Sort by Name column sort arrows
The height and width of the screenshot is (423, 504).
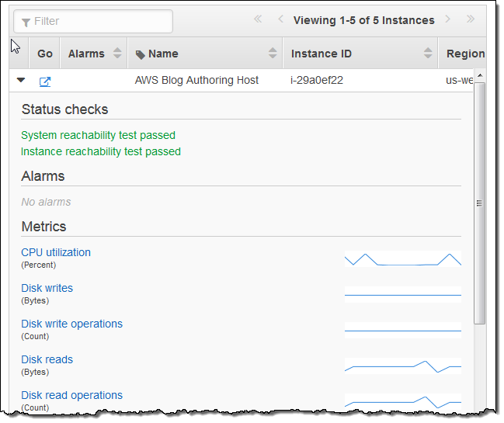click(273, 54)
